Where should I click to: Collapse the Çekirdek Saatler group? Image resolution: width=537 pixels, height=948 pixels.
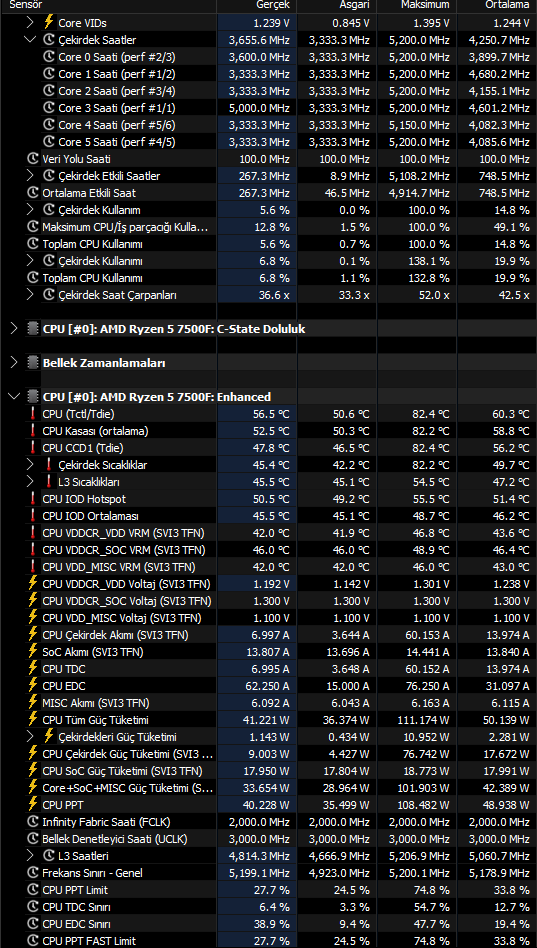click(30, 40)
